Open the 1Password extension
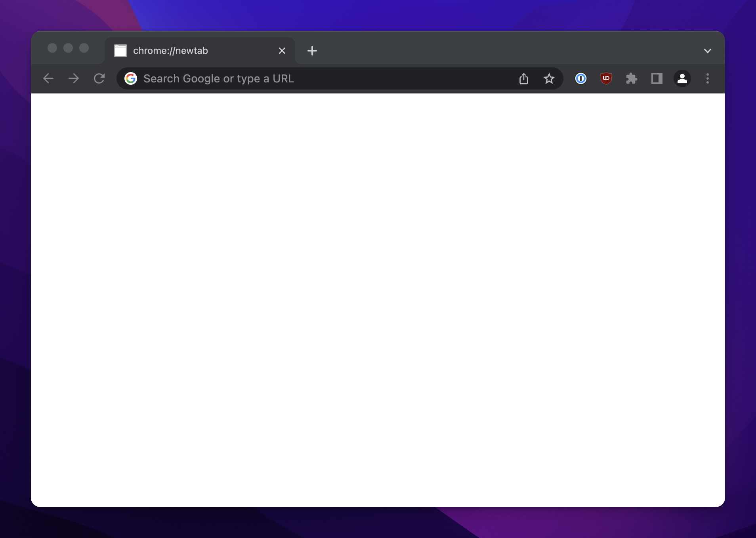This screenshot has height=538, width=756. [581, 78]
